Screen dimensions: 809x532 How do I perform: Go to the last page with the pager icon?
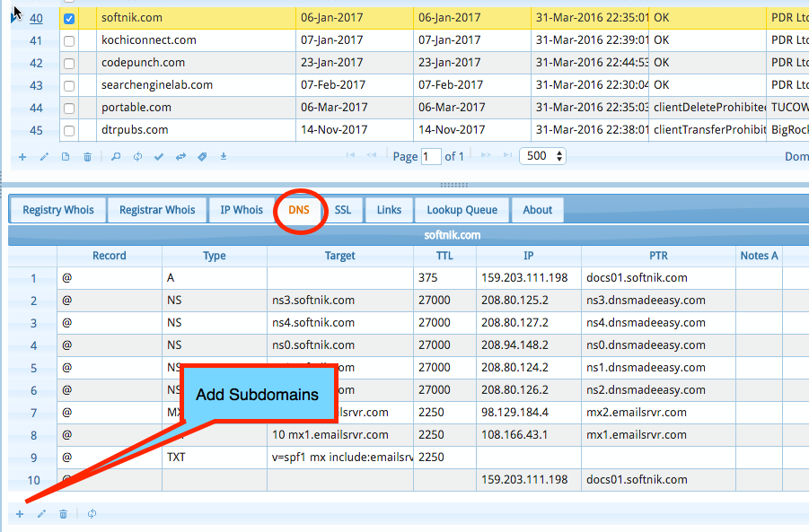pos(507,155)
